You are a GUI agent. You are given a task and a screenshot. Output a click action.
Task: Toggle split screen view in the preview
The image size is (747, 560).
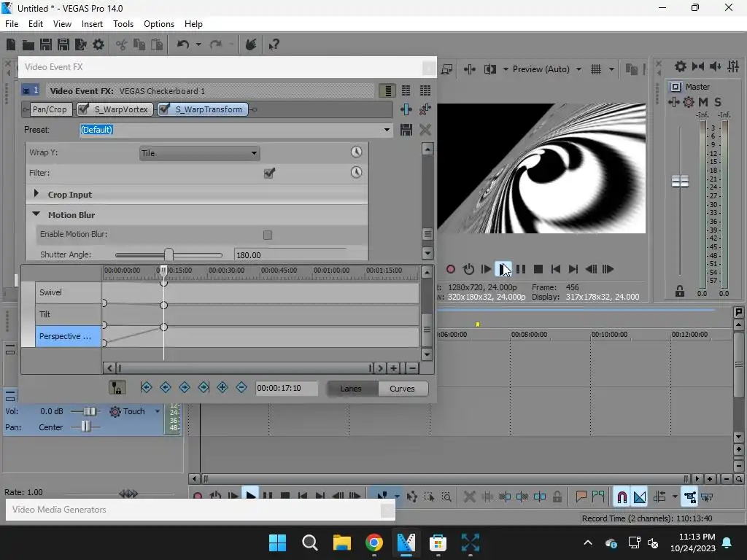coord(489,69)
